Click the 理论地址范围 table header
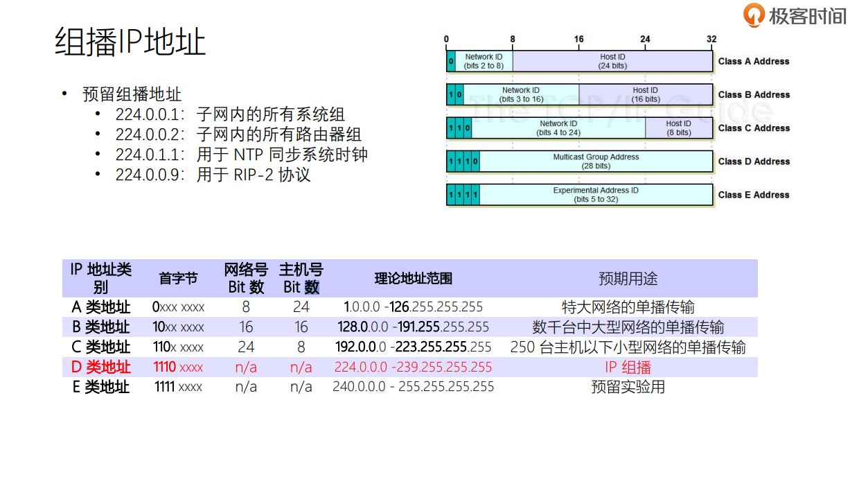 (413, 279)
